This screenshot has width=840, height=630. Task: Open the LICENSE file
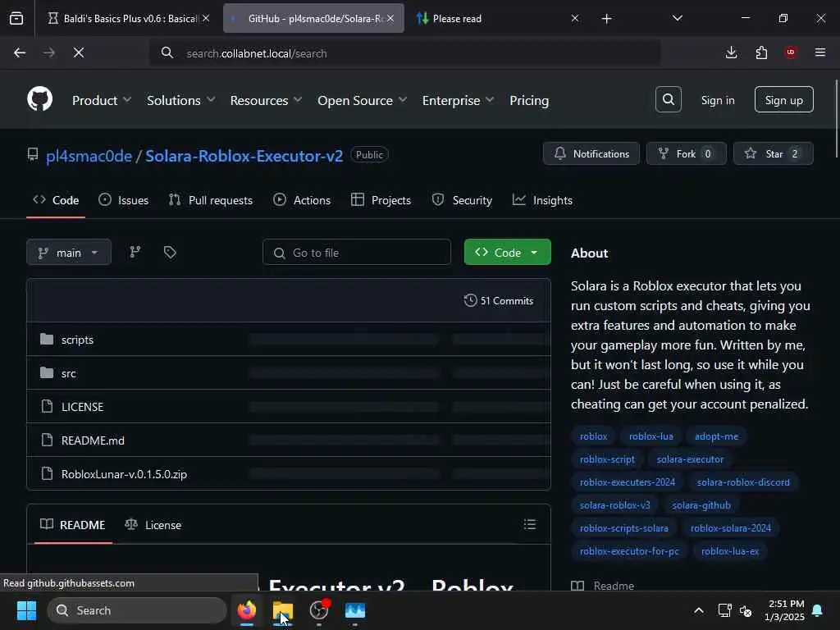pos(83,407)
